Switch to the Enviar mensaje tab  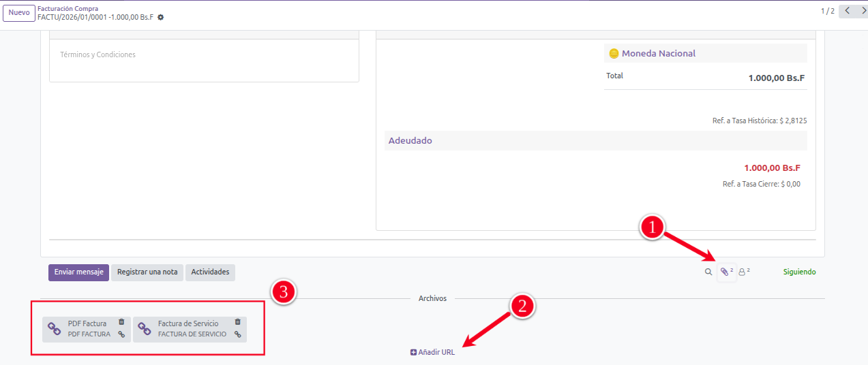pyautogui.click(x=78, y=272)
